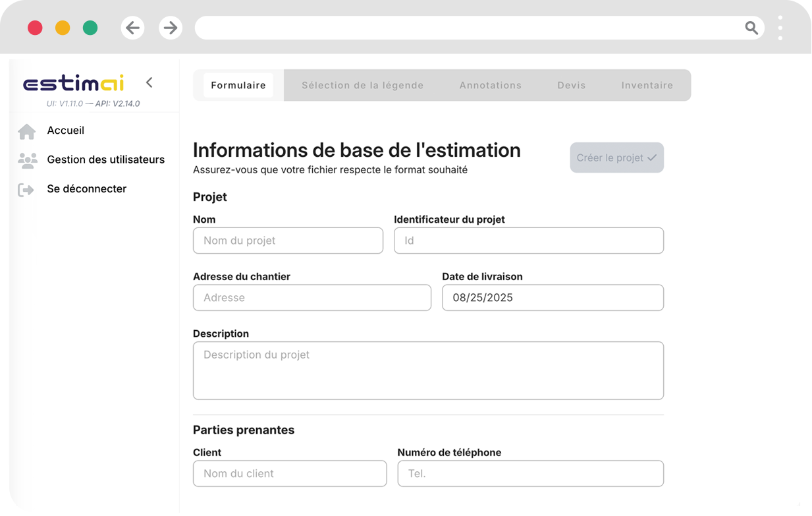Click the UI: V1.11.0 version text
812x516 pixels.
tap(65, 103)
